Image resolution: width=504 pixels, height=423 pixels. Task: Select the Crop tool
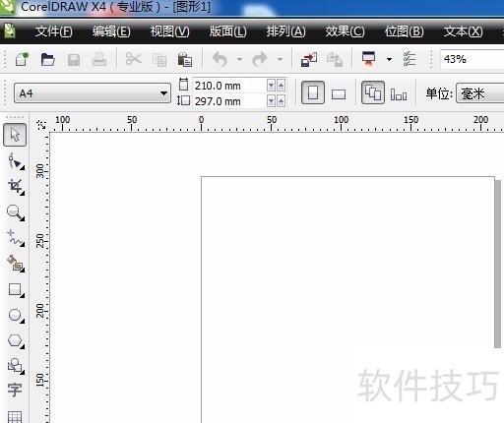pos(15,187)
